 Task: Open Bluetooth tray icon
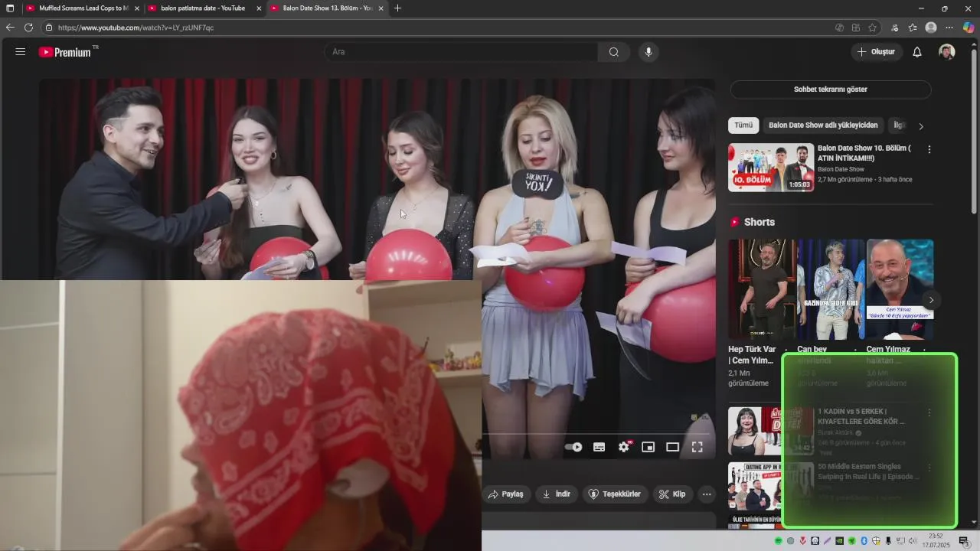coord(864,541)
